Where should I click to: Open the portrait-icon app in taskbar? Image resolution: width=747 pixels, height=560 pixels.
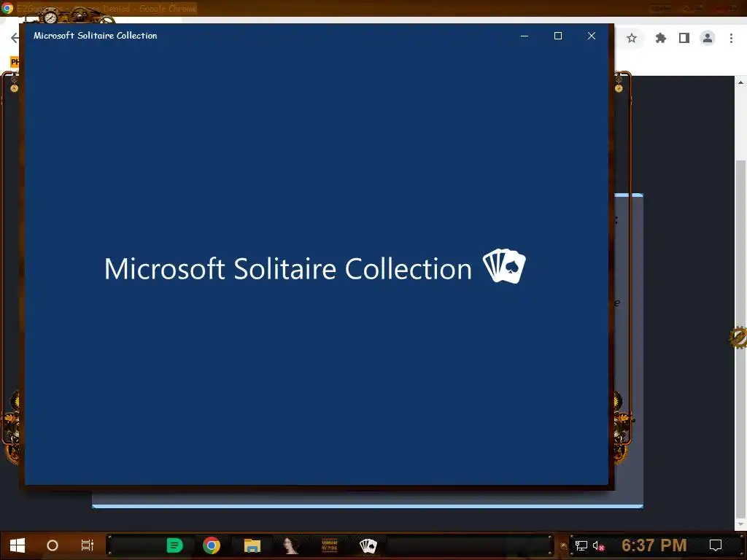click(x=290, y=545)
